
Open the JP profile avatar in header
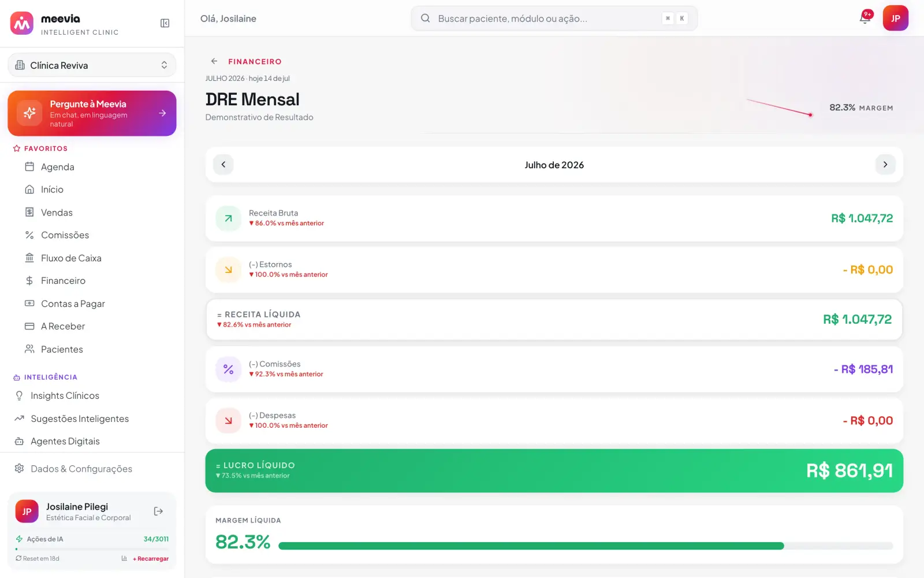[x=895, y=18]
